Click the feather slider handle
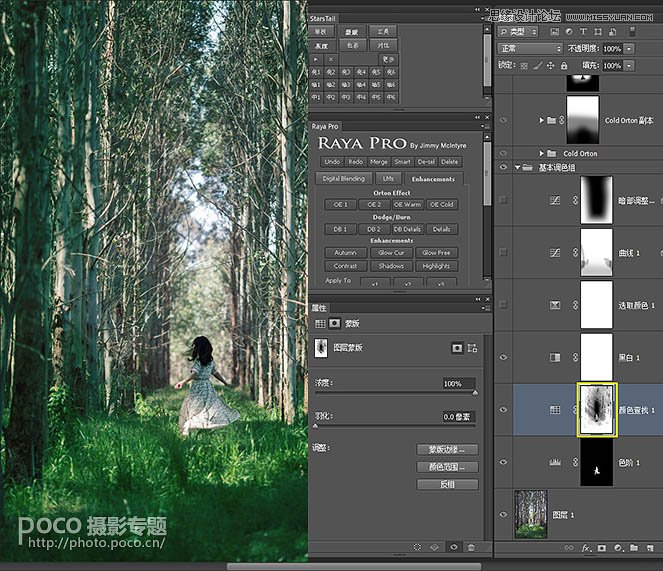 click(315, 426)
